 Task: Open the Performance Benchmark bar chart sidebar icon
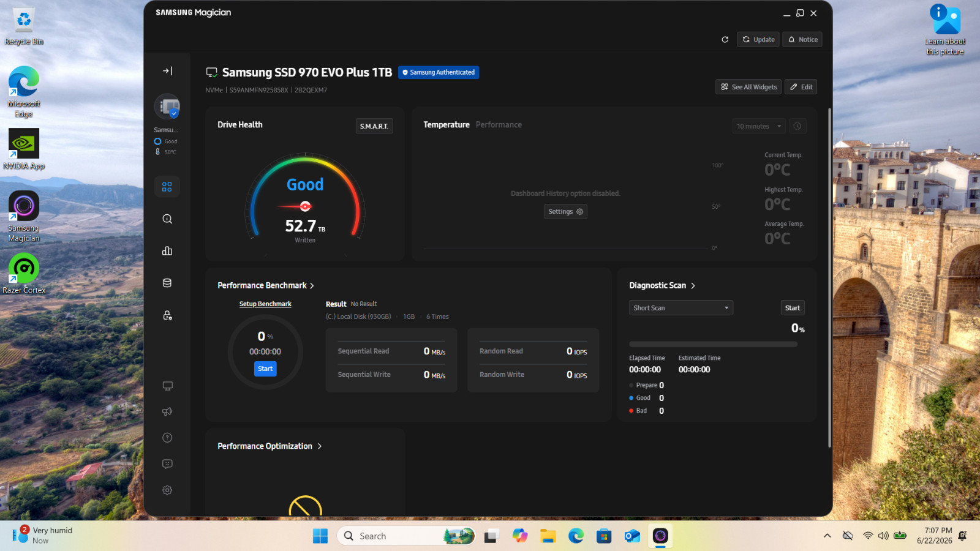pyautogui.click(x=167, y=251)
